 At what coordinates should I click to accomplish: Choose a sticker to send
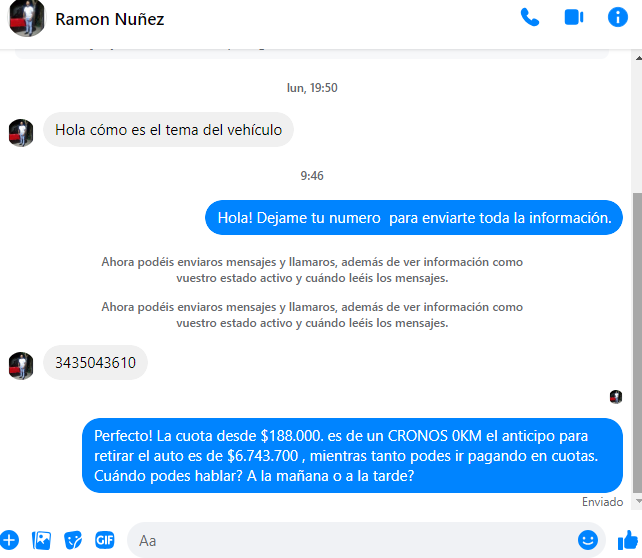73,540
